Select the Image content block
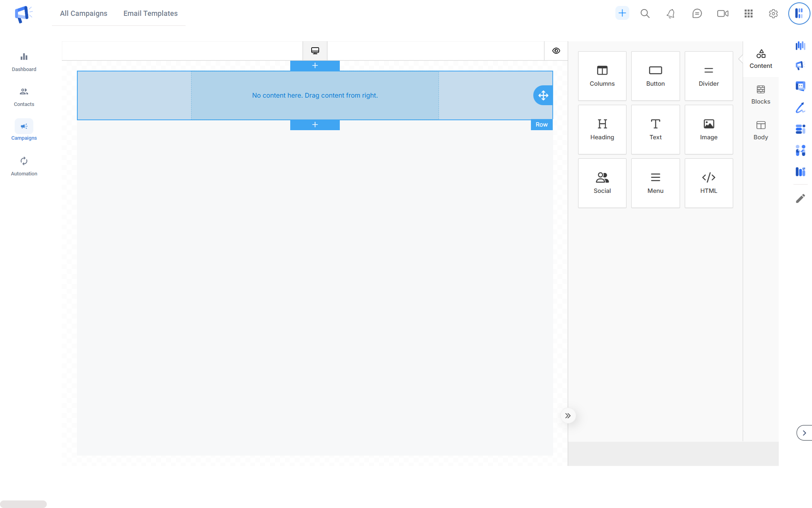Image resolution: width=812 pixels, height=508 pixels. point(709,129)
